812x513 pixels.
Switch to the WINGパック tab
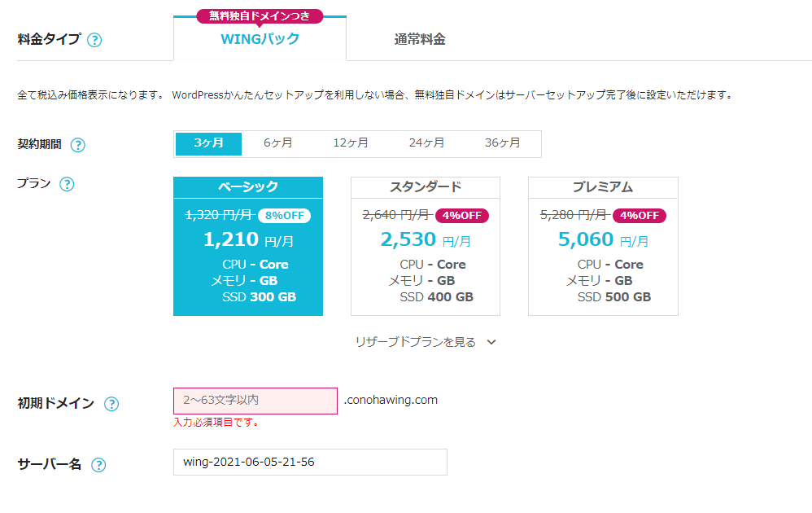point(260,39)
